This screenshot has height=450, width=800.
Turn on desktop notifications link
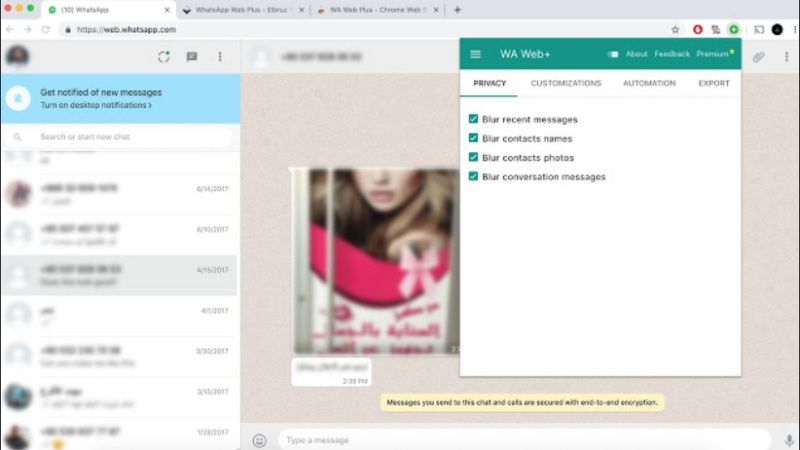pos(96,105)
